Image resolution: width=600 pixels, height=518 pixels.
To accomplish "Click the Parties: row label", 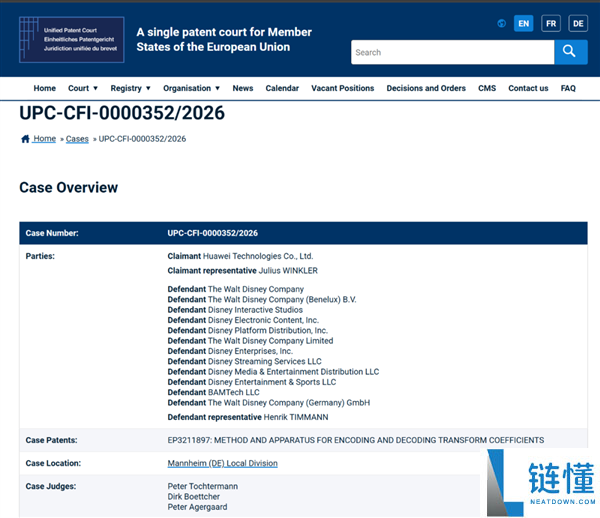I will (40, 256).
